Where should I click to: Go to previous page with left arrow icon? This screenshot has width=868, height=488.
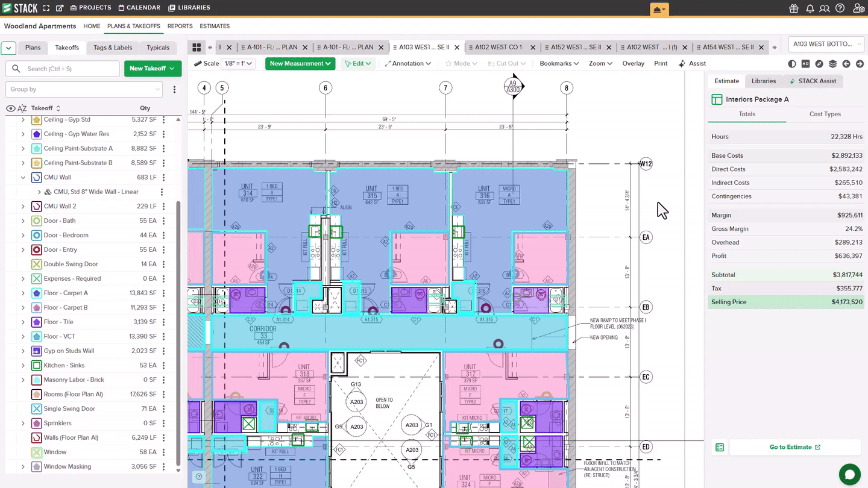pyautogui.click(x=846, y=64)
